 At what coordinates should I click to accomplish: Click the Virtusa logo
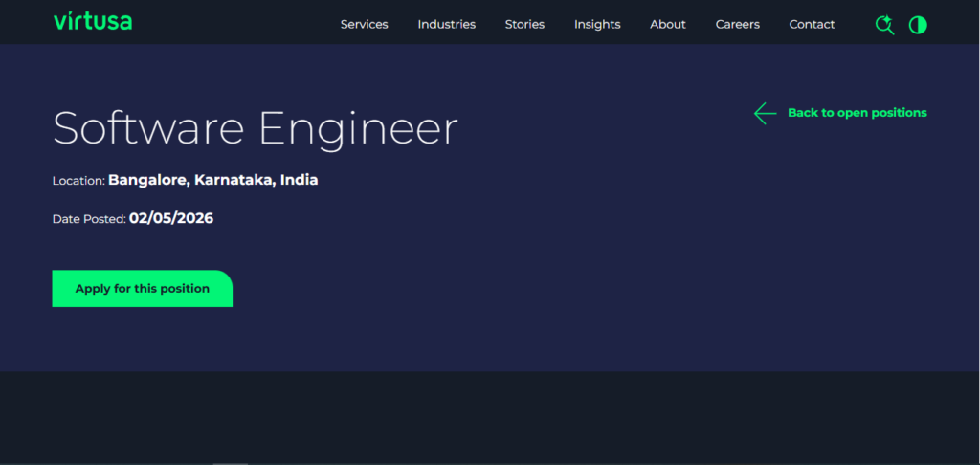(x=93, y=21)
